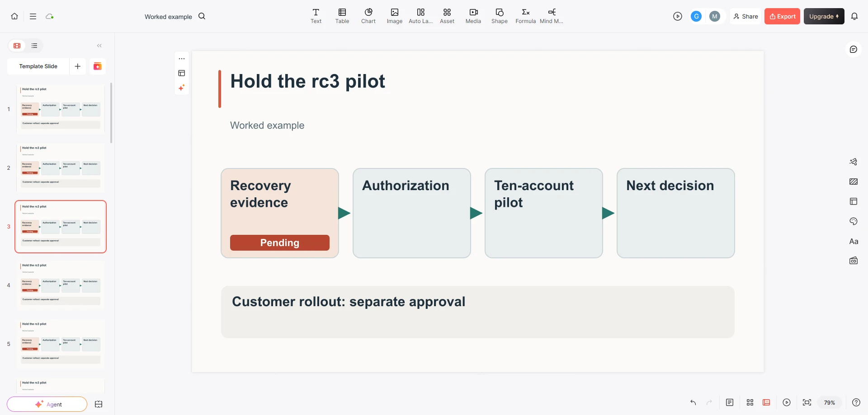Search within the Worked example document
The height and width of the screenshot is (415, 868).
click(202, 16)
